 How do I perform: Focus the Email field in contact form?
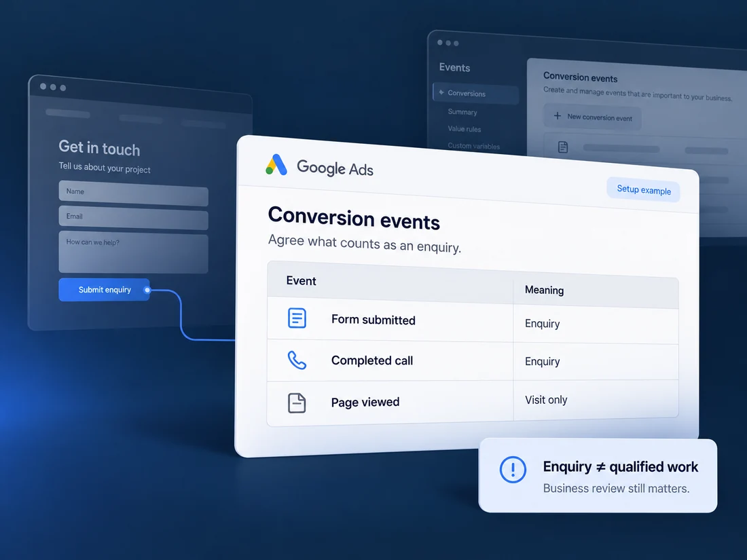pos(133,218)
